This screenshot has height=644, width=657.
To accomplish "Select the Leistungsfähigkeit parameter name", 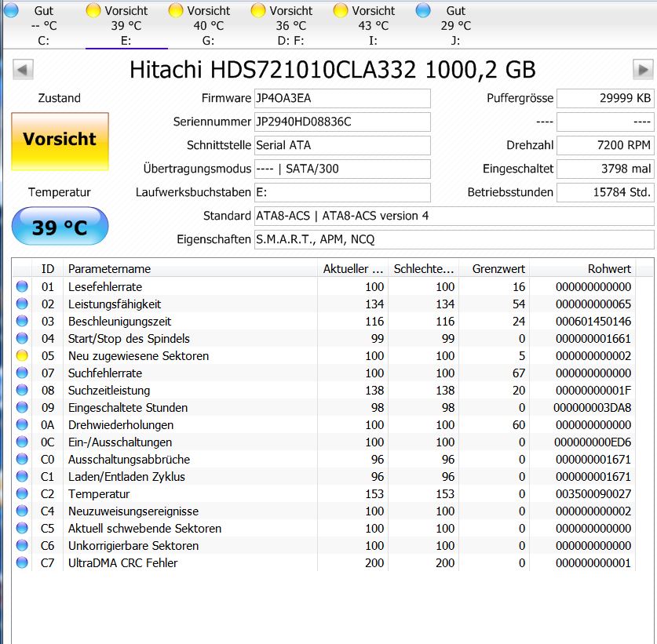I will (x=115, y=304).
